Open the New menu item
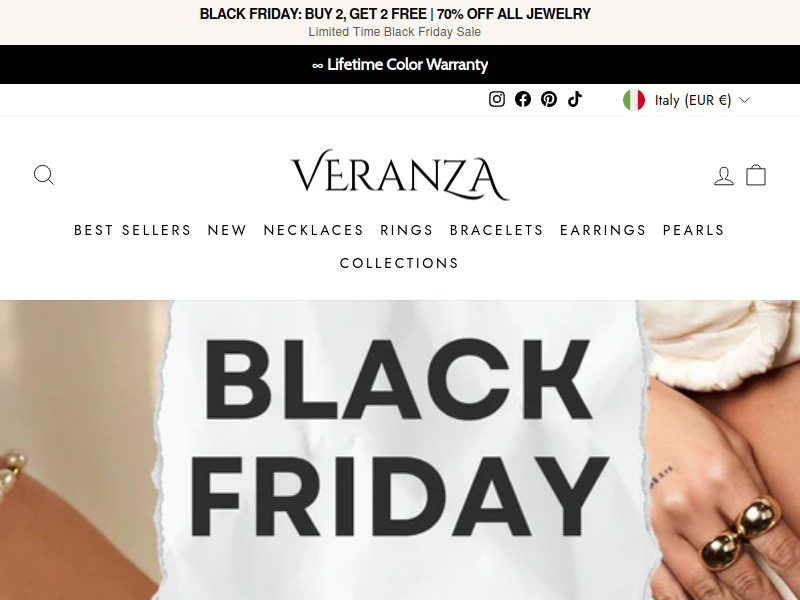800x600 pixels. pyautogui.click(x=227, y=231)
